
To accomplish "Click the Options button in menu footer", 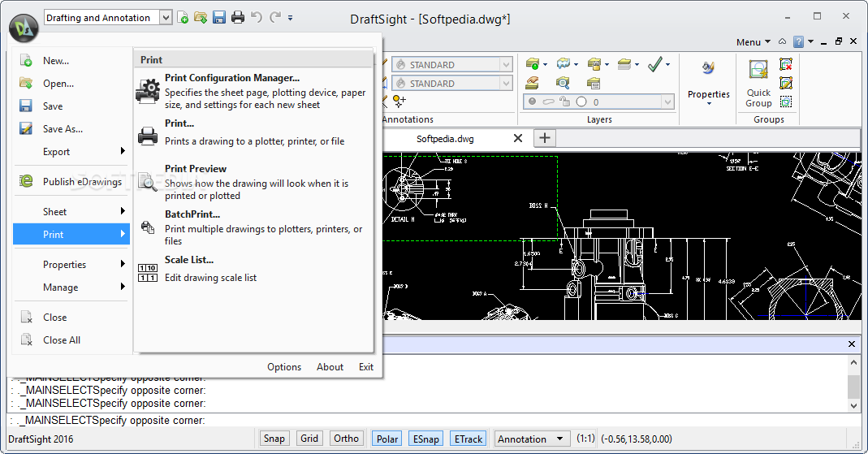I will tap(284, 367).
